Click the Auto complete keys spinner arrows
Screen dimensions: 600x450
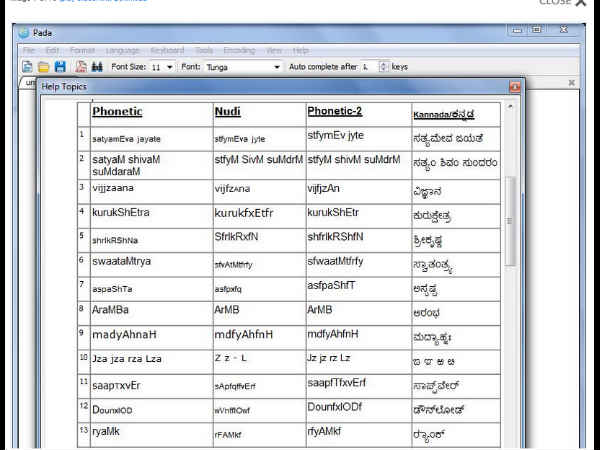[383, 67]
